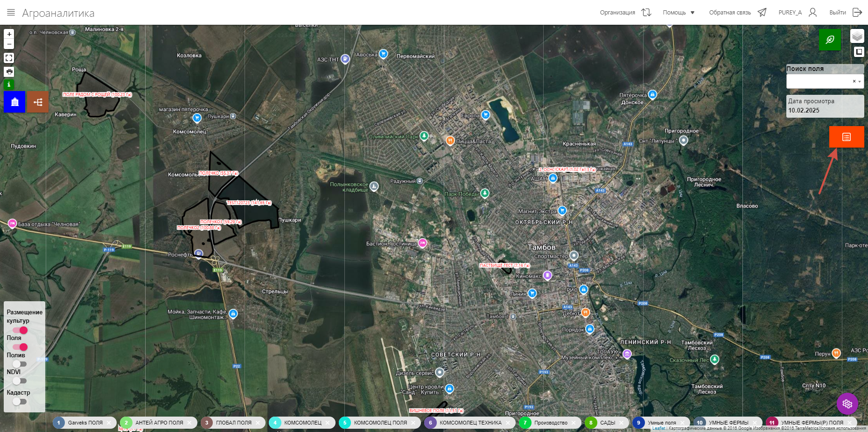Open the Поиск поля dropdown arrow
Image resolution: width=868 pixels, height=432 pixels.
coord(860,81)
